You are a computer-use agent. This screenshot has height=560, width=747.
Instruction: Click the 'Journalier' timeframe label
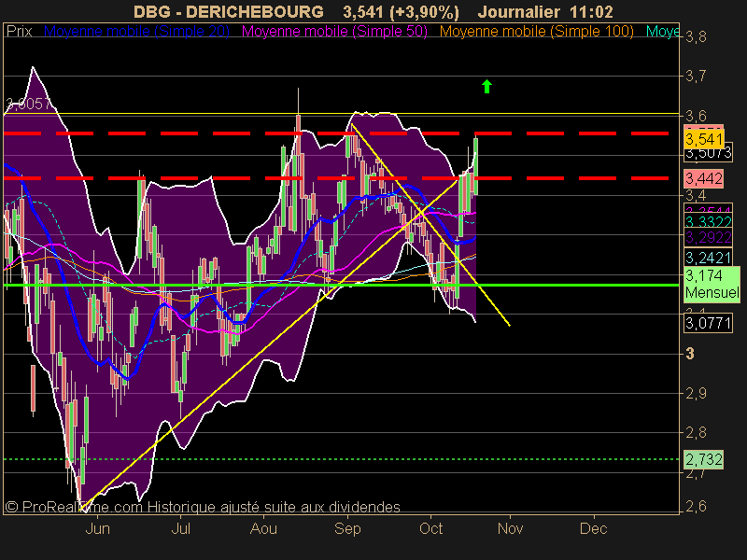click(518, 11)
